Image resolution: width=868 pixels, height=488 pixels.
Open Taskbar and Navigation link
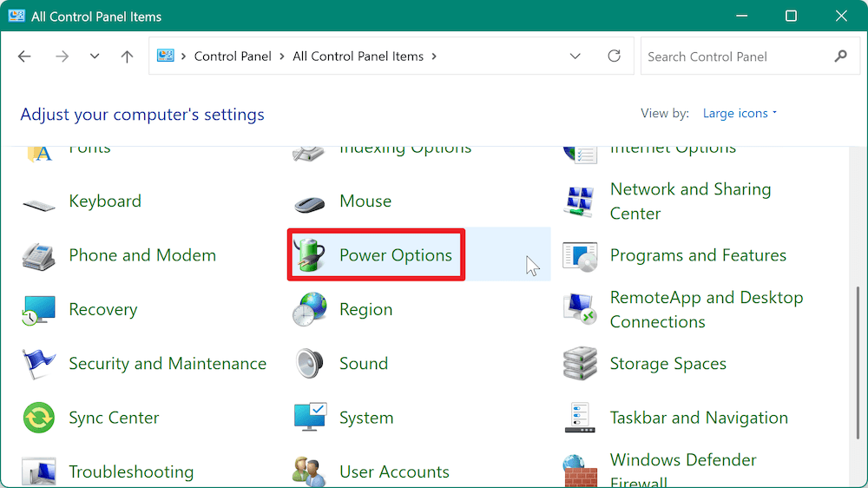click(x=699, y=418)
